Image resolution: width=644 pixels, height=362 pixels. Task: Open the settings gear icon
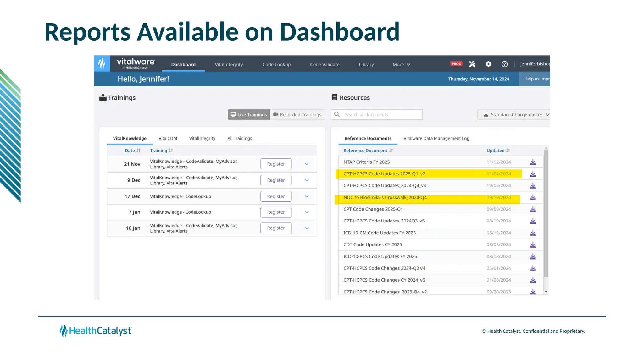tap(488, 64)
